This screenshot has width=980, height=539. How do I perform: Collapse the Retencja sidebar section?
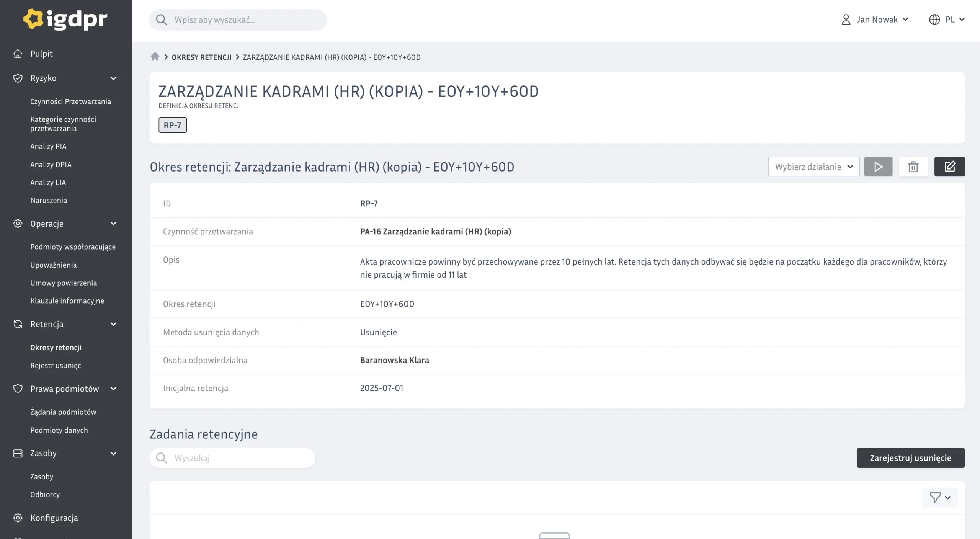[113, 324]
